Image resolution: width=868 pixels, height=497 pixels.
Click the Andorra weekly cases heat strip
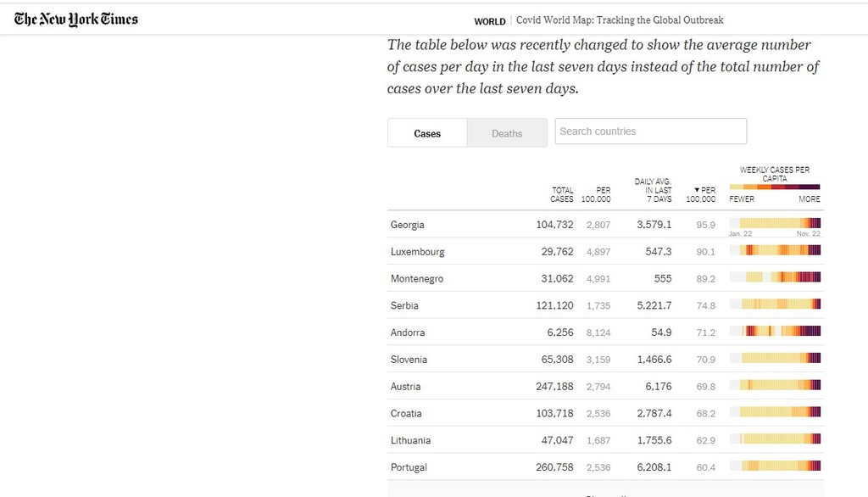click(x=775, y=332)
